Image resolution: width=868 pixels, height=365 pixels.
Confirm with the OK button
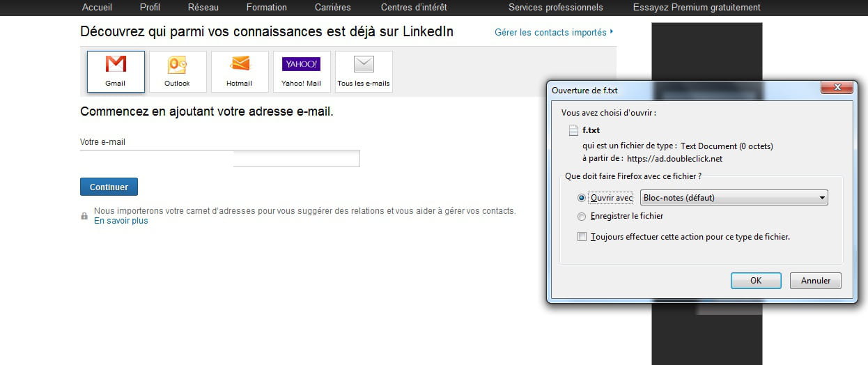(x=756, y=281)
